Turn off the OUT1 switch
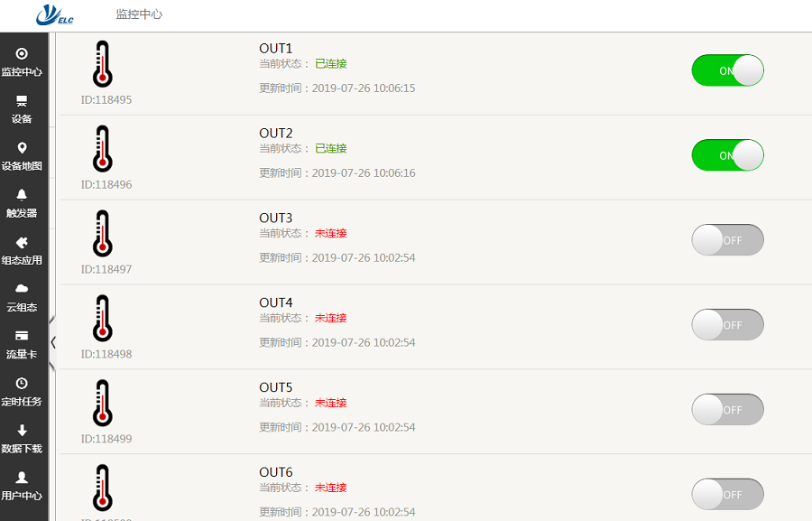812x521 pixels. click(727, 70)
